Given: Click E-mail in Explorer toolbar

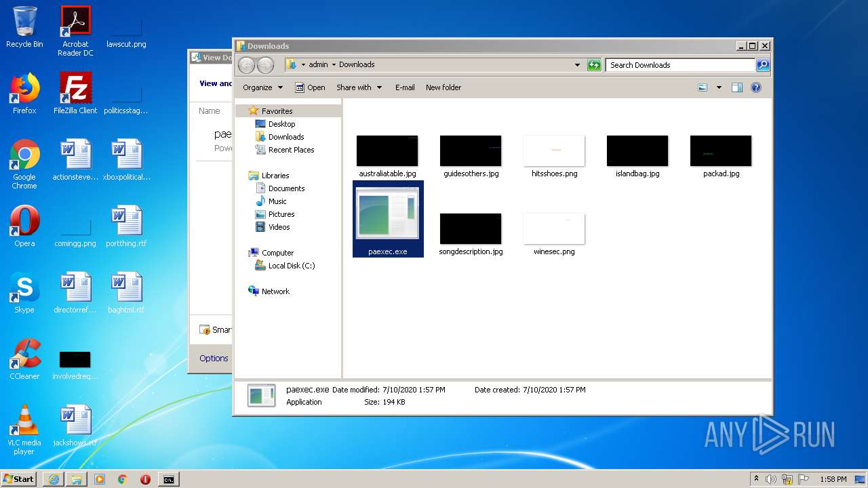Looking at the screenshot, I should click(x=405, y=87).
